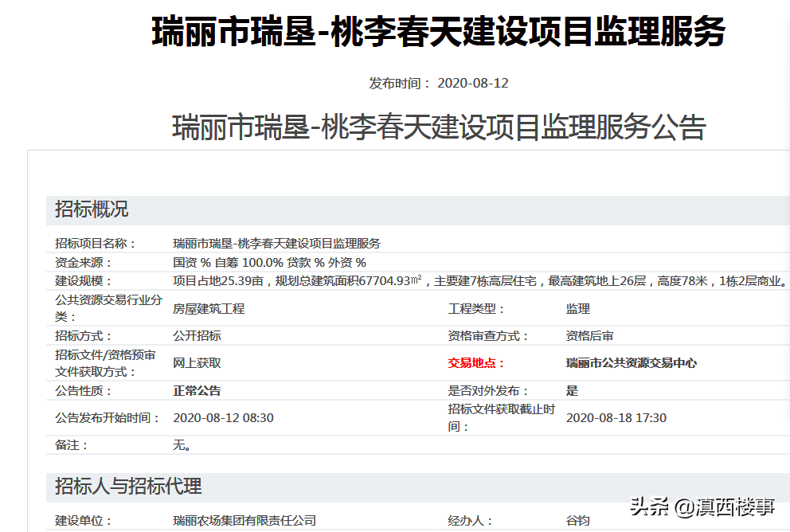The image size is (790, 532).
Task: Click the 瑞丽农场集团有限责任公司 construction unit name
Action: coord(244,521)
